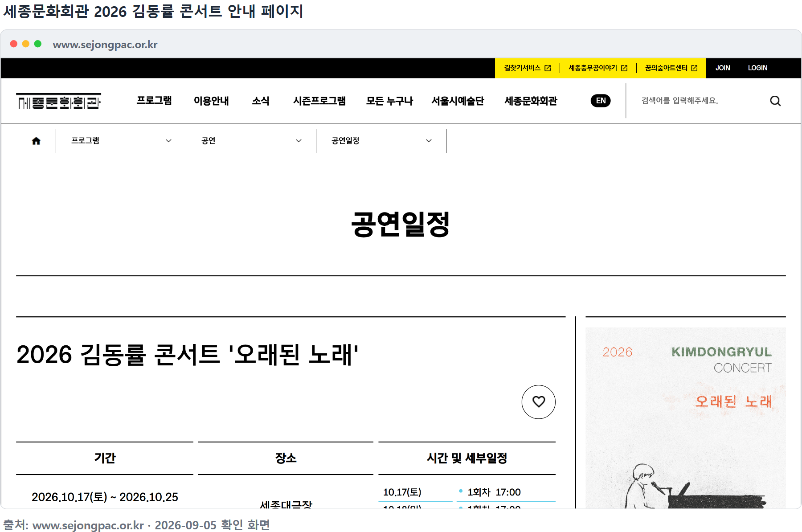Click the Sejong Center logo
The height and width of the screenshot is (532, 802).
[58, 101]
